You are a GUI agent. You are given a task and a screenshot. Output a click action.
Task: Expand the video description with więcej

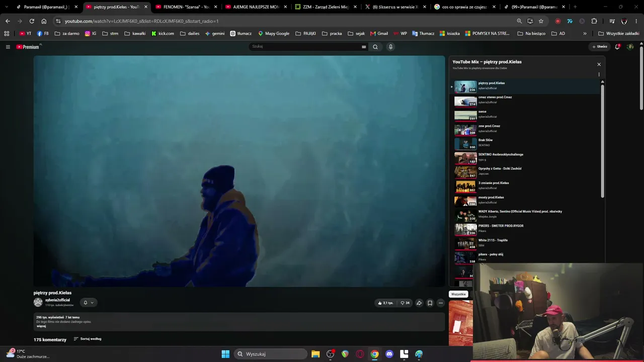pos(41,326)
